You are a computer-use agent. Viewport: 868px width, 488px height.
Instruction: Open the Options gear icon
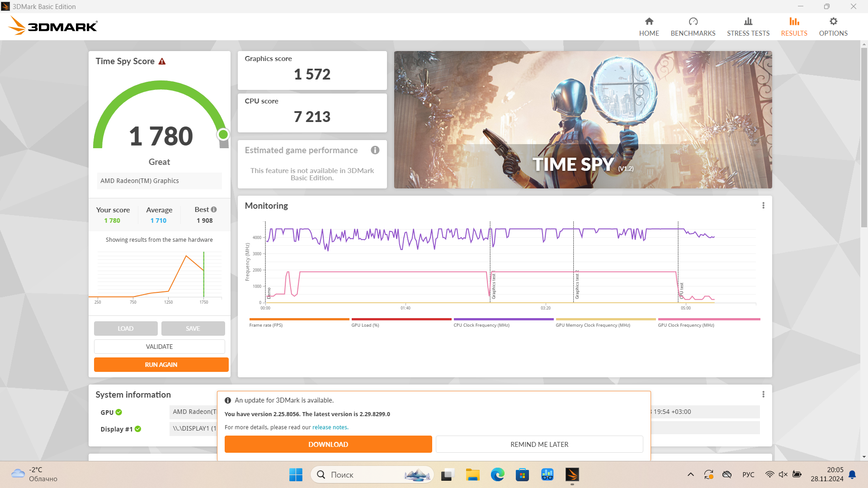pos(833,22)
